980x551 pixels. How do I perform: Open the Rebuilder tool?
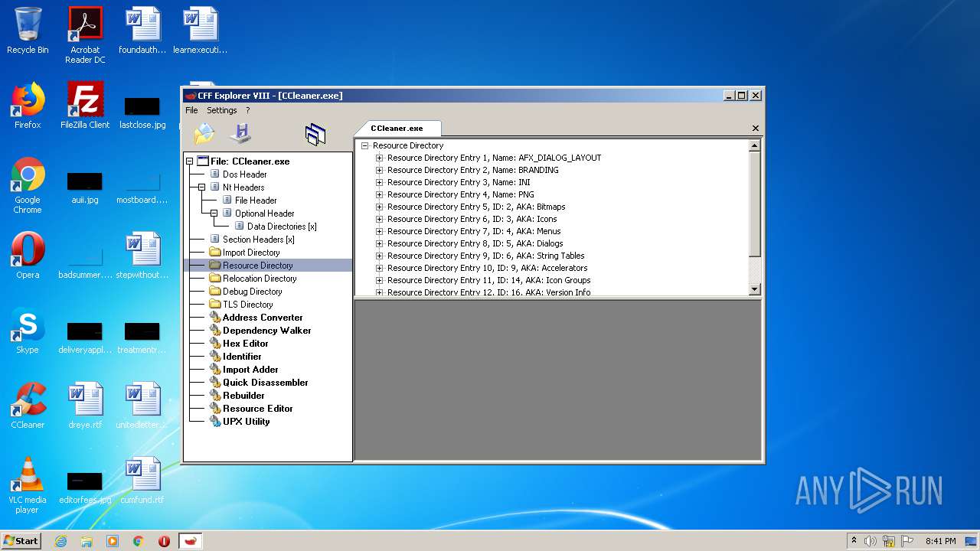243,396
